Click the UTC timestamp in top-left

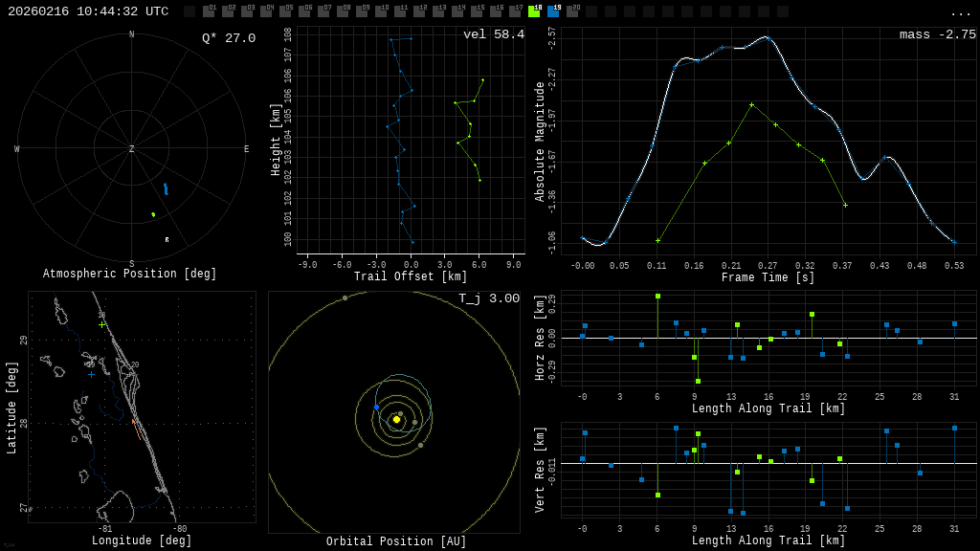[x=88, y=11]
